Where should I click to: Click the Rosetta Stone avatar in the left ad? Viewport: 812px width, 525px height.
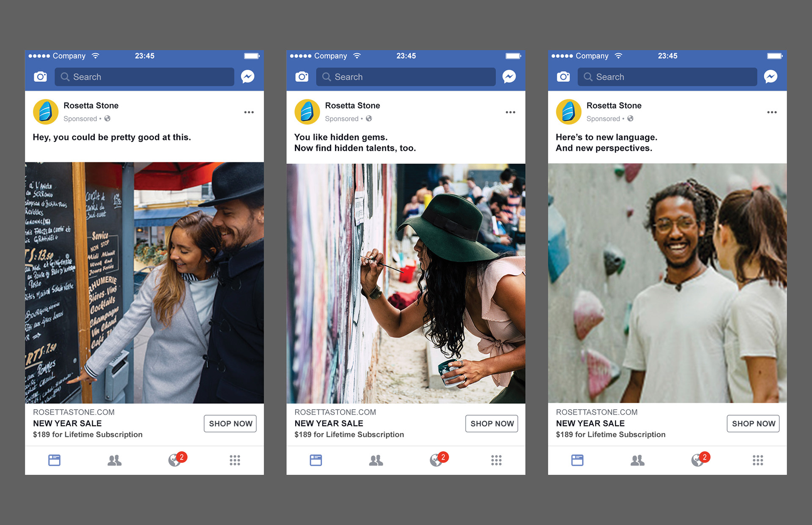46,112
